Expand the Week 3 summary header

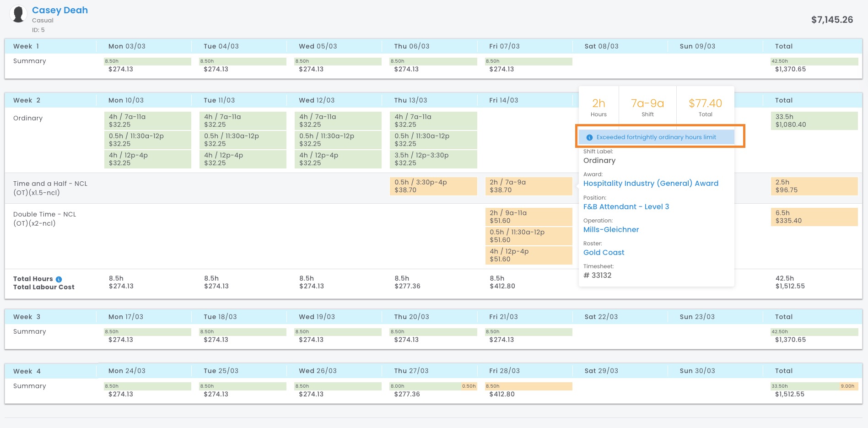coord(27,317)
